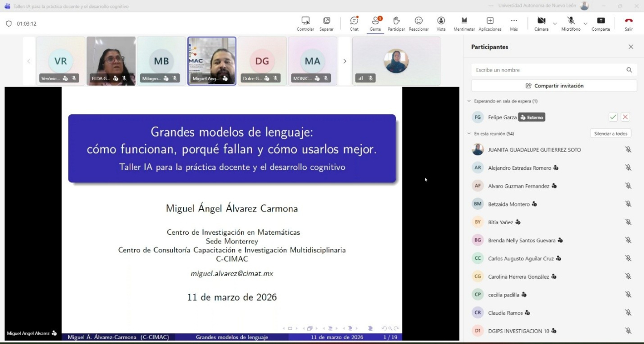
Task: Select ELDA participant video thumbnail
Action: click(111, 60)
